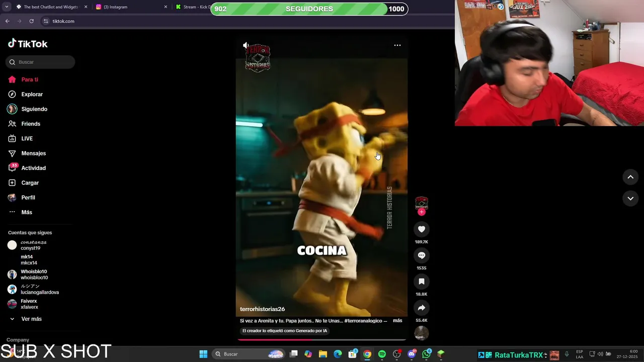Toggle the video mute speaker icon
This screenshot has width=644, height=362.
(246, 45)
